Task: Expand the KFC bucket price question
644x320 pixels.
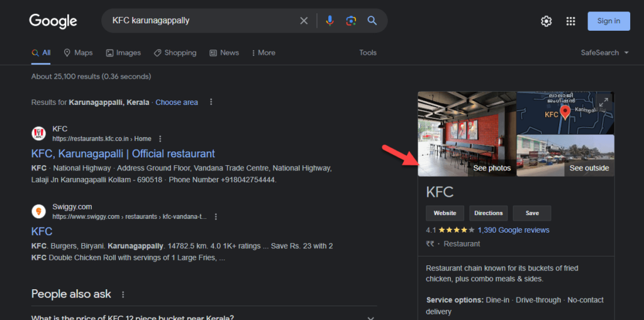Action: pos(371,317)
